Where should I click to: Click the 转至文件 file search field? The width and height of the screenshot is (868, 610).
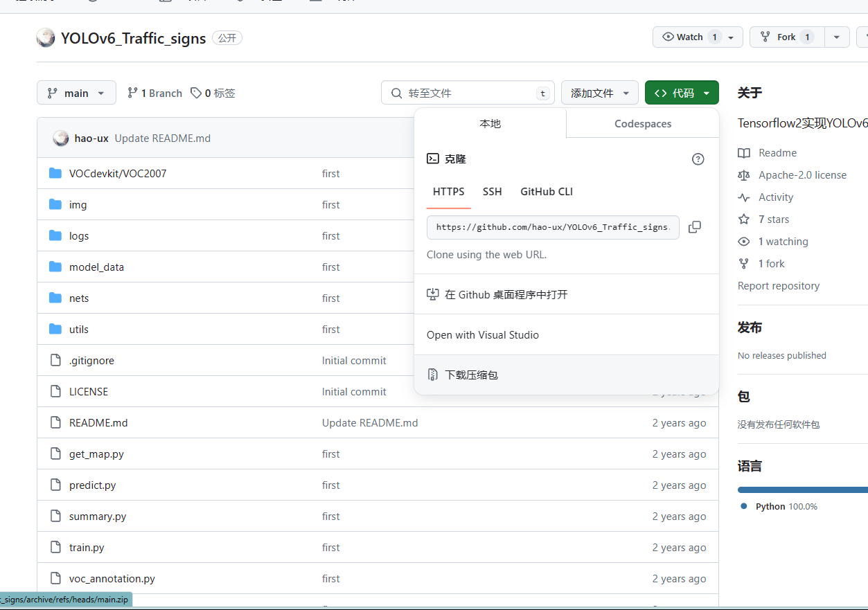point(468,93)
